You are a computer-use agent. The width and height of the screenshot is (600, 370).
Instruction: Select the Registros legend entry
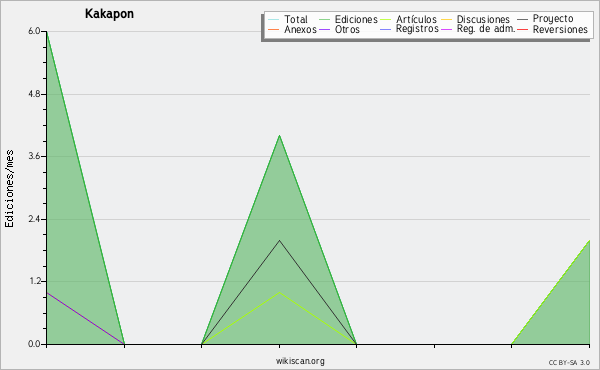coord(417,29)
